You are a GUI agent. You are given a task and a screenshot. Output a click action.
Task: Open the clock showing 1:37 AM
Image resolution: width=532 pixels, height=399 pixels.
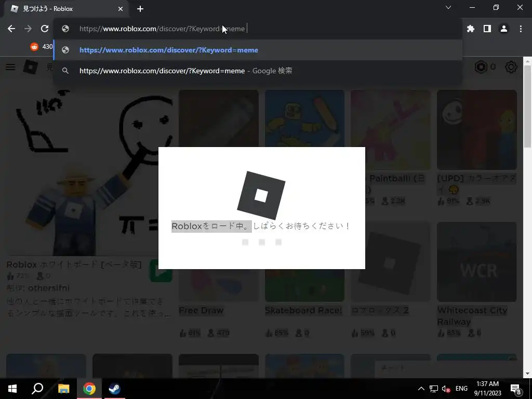(487, 389)
